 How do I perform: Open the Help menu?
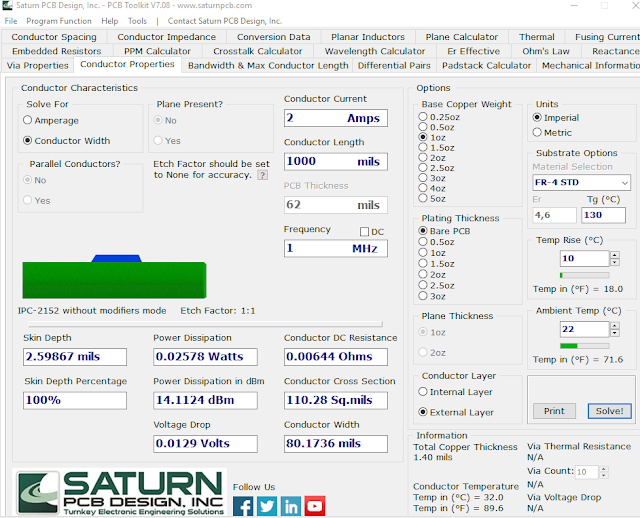tap(109, 21)
